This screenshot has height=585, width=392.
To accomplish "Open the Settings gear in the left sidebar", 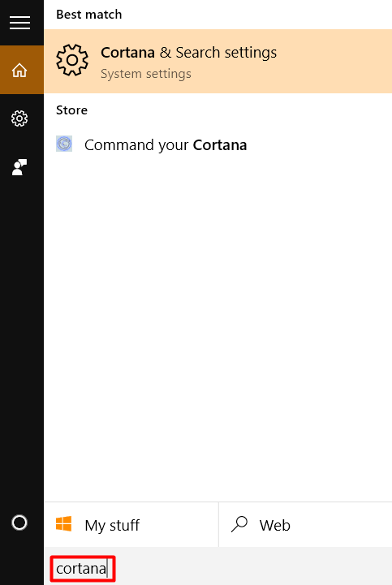I will pos(19,118).
